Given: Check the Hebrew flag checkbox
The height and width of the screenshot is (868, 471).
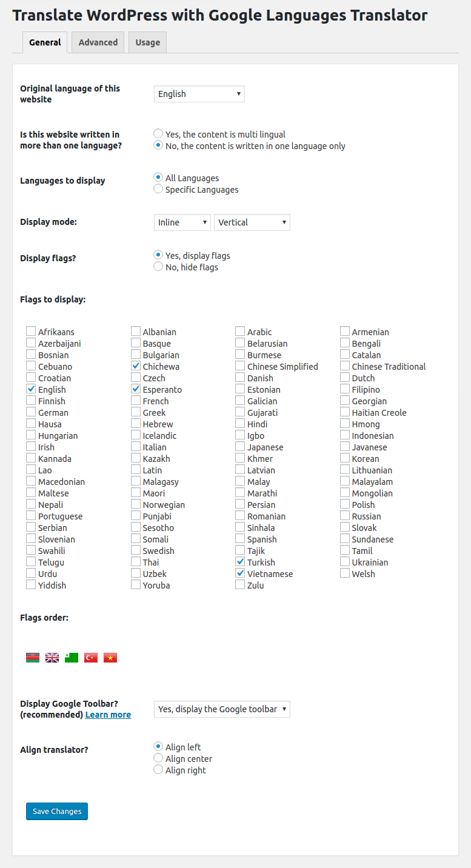Looking at the screenshot, I should [136, 424].
